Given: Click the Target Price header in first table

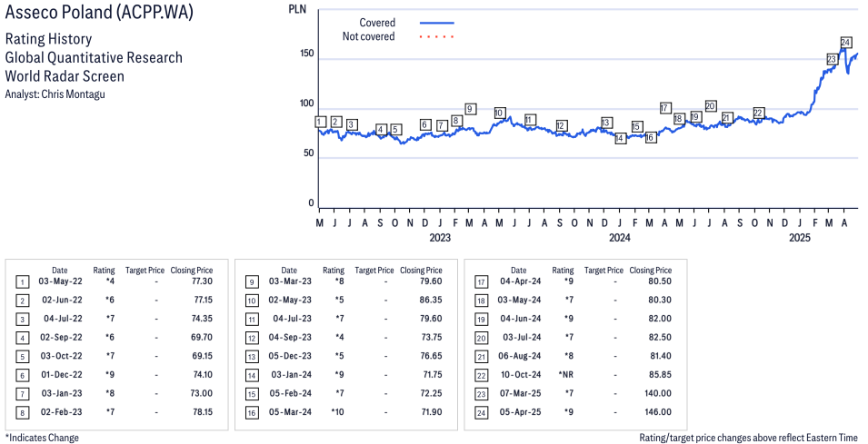Looking at the screenshot, I should (x=145, y=271).
